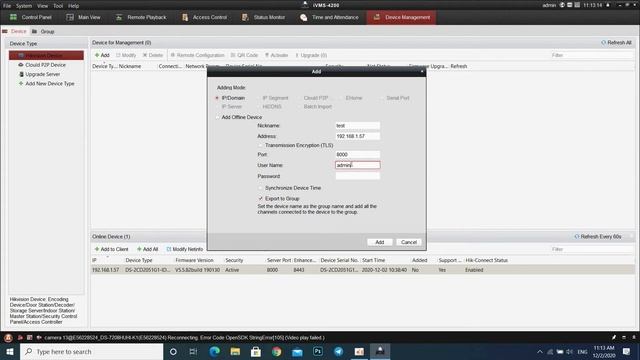Click the Modify toolbar button
Screen dimensions: 640x360
(x=126, y=55)
